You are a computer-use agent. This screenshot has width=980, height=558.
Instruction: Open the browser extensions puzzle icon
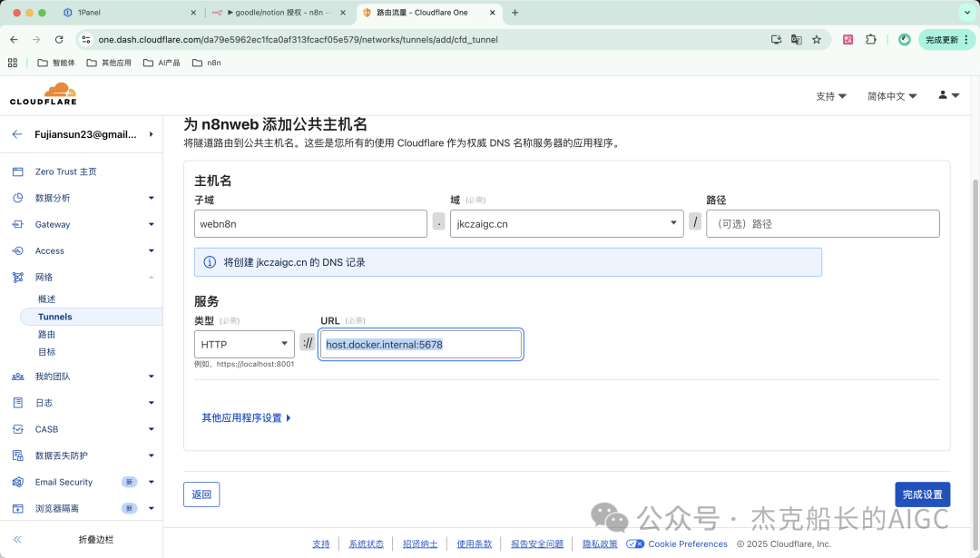pos(870,39)
